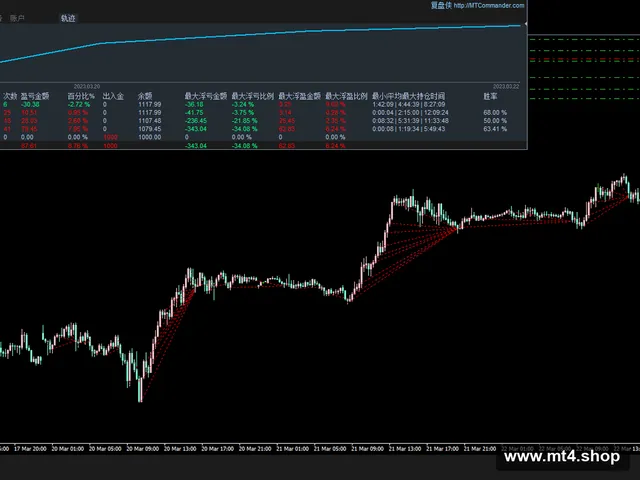Open the http://MTCommander.com link
Screen dimensions: 640x480
pyautogui.click(x=489, y=5)
